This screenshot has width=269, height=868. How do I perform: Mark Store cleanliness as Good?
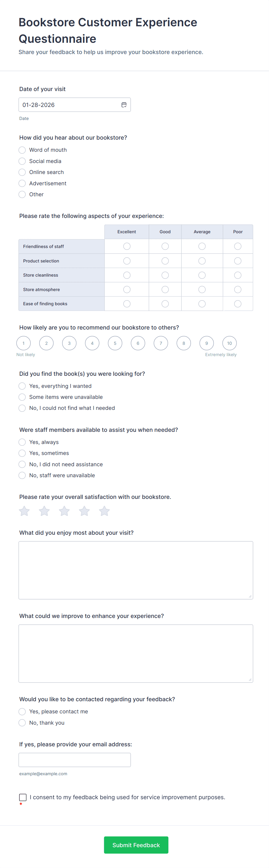click(x=165, y=275)
